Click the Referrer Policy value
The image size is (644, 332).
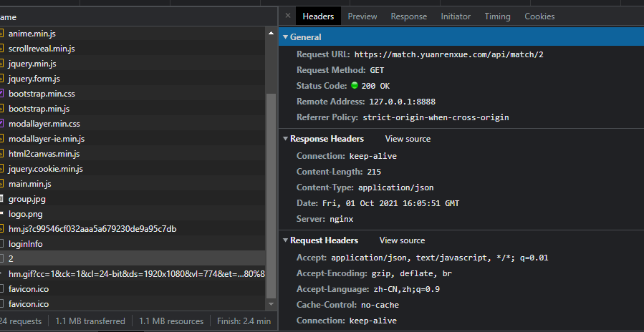[x=436, y=117]
